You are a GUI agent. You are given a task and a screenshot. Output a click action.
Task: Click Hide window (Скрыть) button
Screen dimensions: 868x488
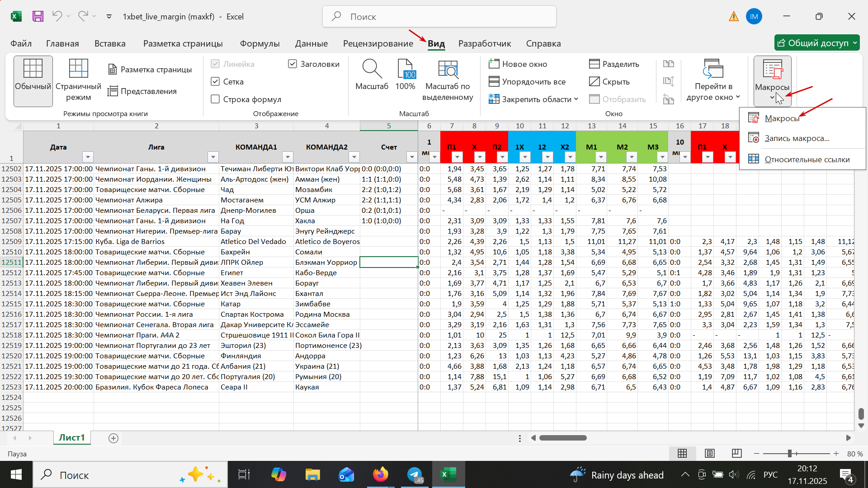pos(609,82)
